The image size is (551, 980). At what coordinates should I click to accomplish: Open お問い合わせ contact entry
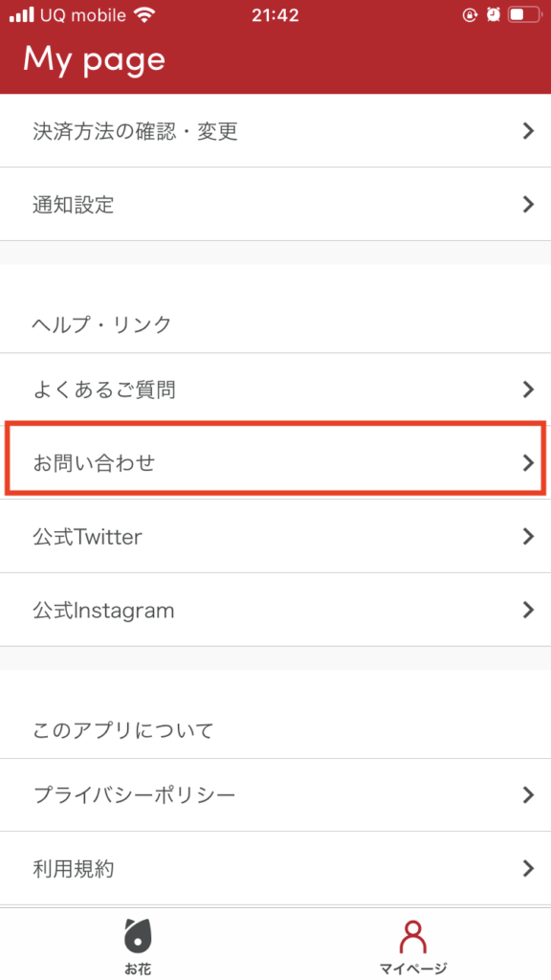[x=275, y=462]
